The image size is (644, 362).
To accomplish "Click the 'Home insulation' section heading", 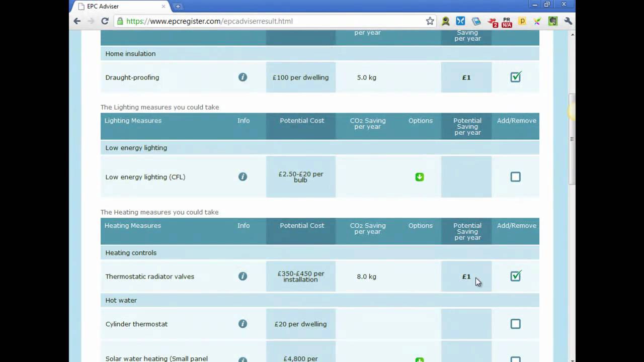I will coord(130,54).
